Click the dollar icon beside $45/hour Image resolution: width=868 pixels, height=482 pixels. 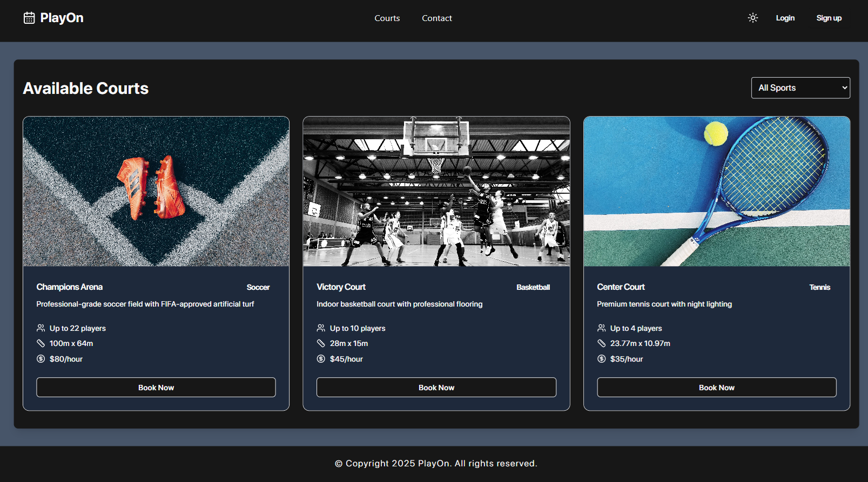(x=321, y=359)
